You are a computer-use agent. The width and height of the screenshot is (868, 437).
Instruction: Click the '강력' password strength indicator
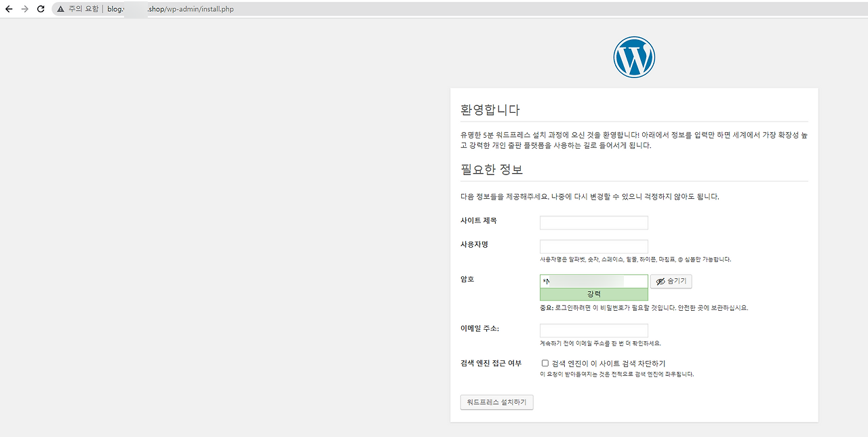coord(594,294)
